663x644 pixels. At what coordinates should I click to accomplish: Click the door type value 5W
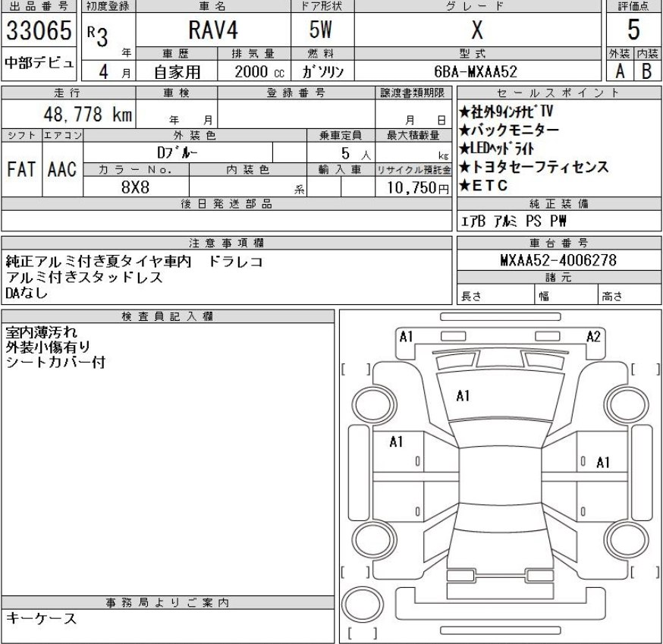tap(321, 30)
